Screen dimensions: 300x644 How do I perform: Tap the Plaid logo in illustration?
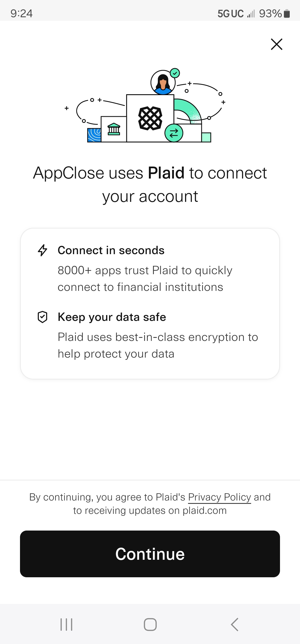(150, 118)
